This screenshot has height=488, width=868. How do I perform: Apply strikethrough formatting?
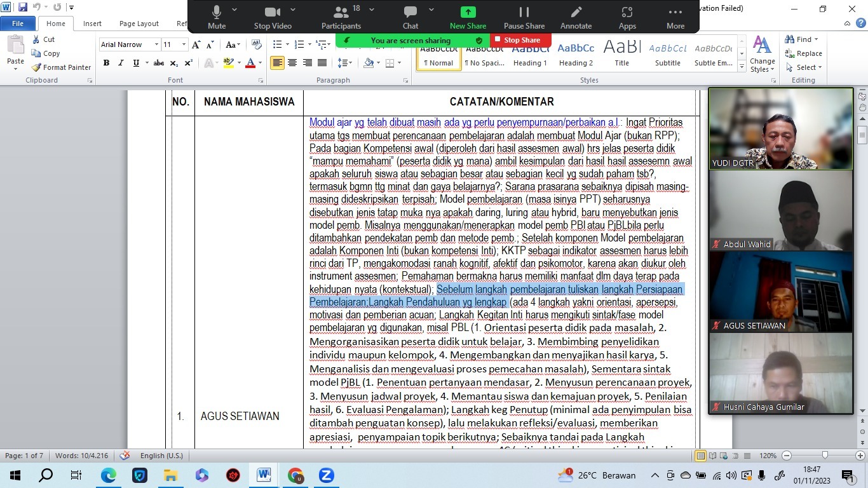pos(159,63)
